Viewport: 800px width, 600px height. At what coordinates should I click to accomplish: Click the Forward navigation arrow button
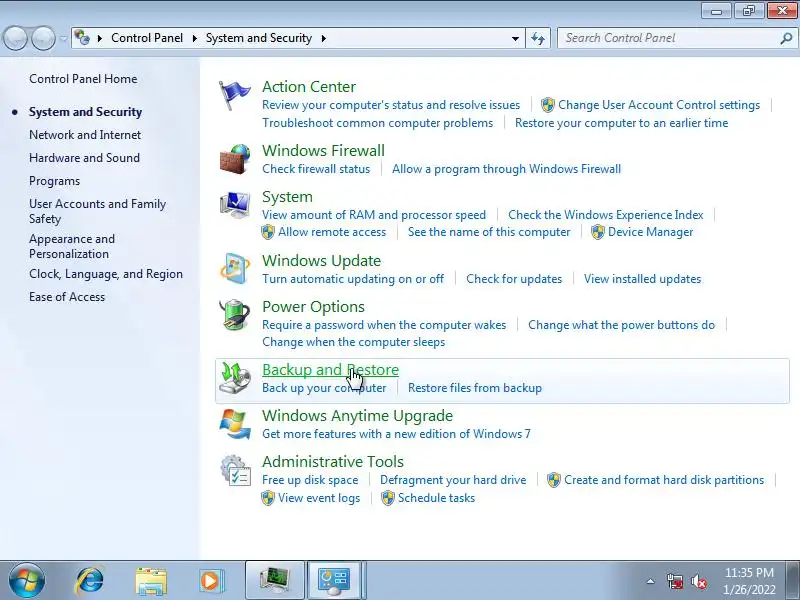tap(43, 38)
